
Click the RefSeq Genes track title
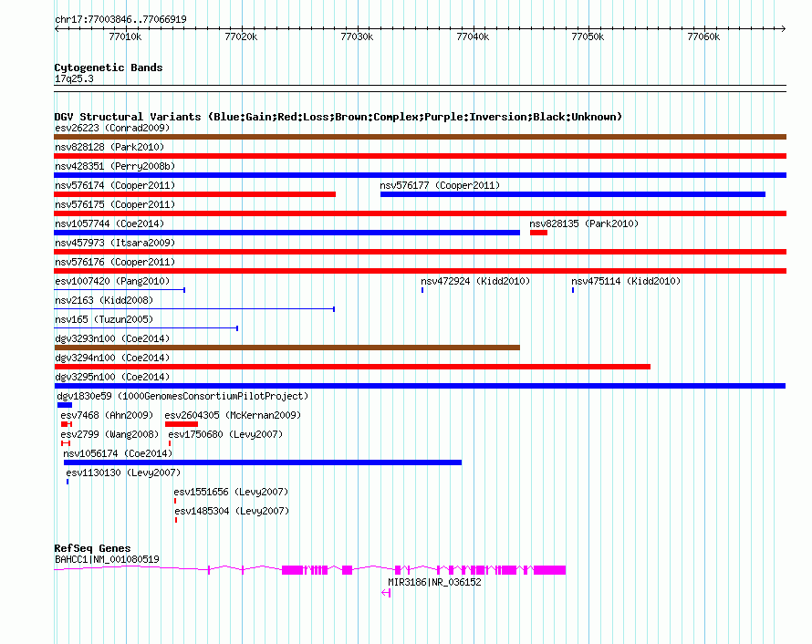click(x=92, y=548)
